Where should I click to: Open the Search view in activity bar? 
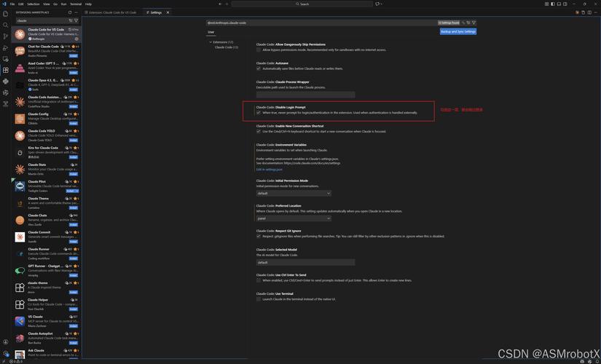tap(6, 25)
